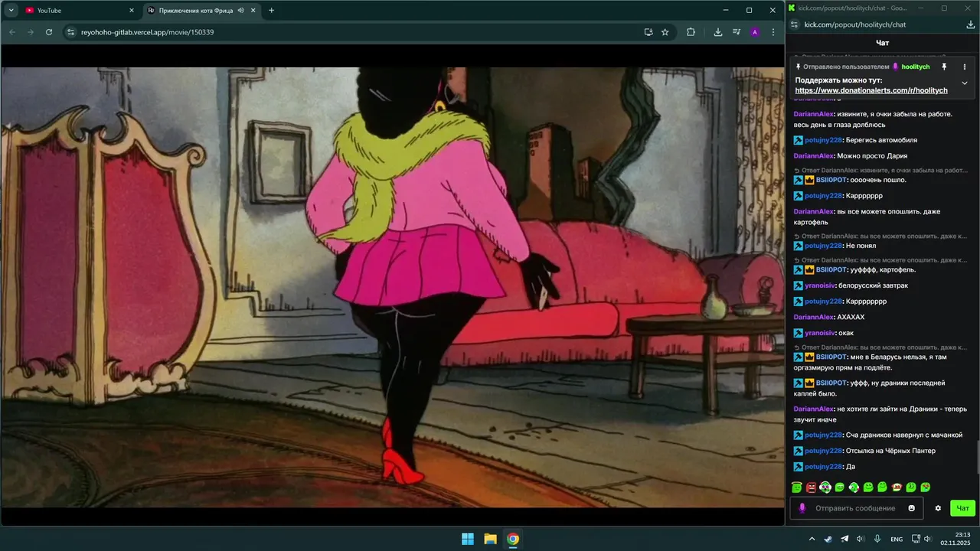980x551 pixels.
Task: Click the install app icon in address bar
Action: [x=648, y=32]
